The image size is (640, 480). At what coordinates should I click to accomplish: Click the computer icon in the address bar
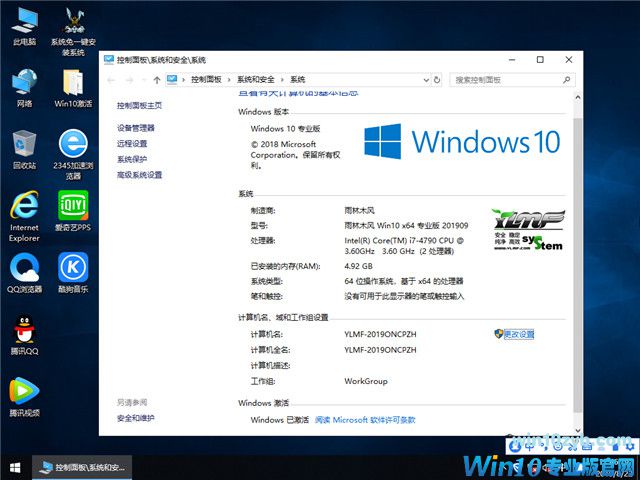(172, 79)
